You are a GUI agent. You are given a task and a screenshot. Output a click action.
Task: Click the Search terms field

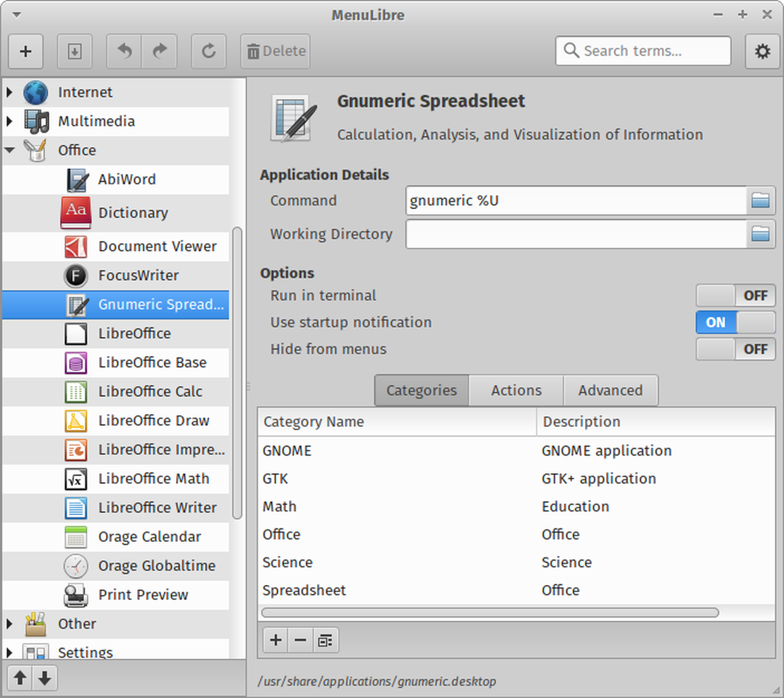[643, 51]
